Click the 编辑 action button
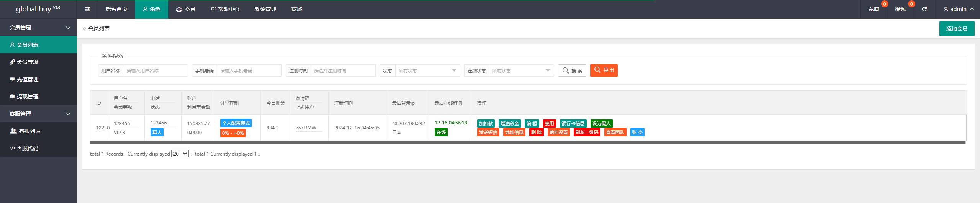980x203 pixels. click(532, 123)
